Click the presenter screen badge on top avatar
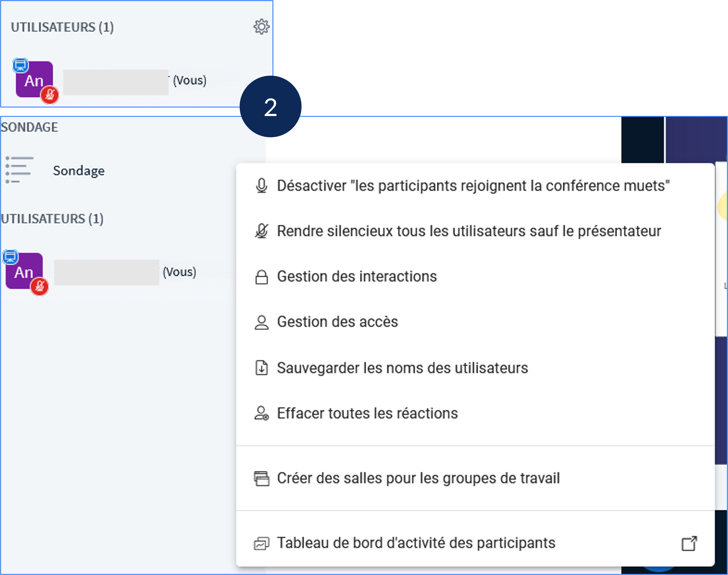728x575 pixels. (20, 65)
